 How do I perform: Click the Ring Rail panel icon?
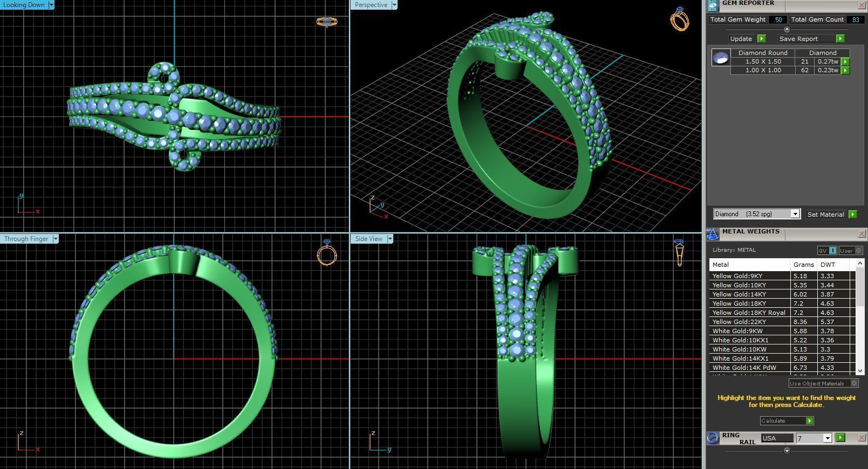point(713,438)
